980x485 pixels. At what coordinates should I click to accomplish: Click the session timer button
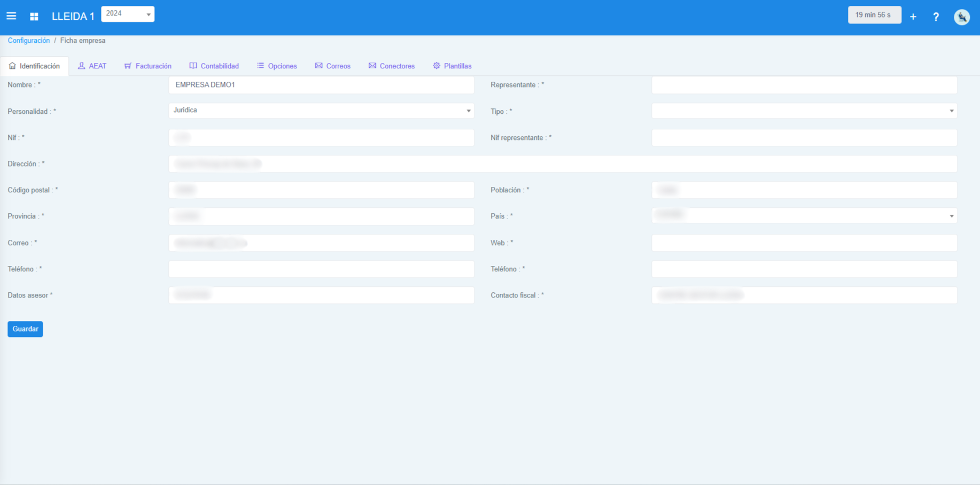point(874,15)
